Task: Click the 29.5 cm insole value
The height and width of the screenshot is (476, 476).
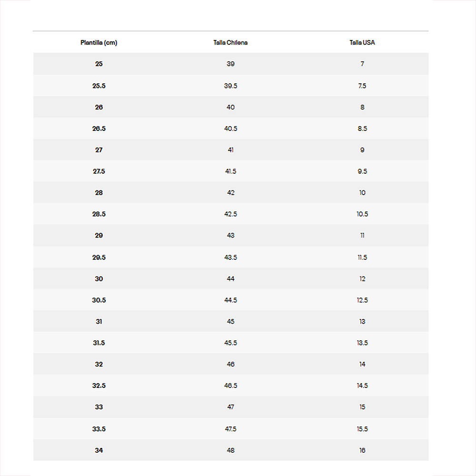Action: pos(99,258)
